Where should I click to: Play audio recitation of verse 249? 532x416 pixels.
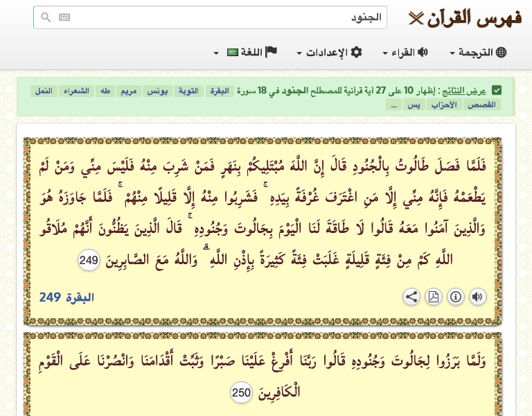[x=477, y=297]
